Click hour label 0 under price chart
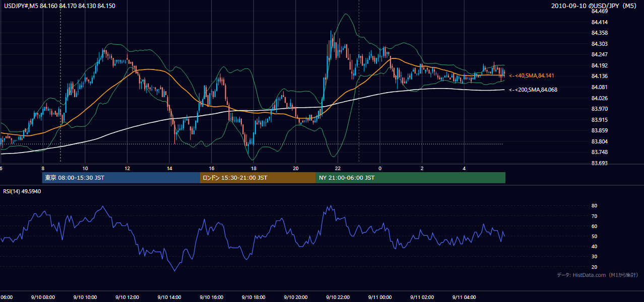644x302 pixels. [380, 169]
